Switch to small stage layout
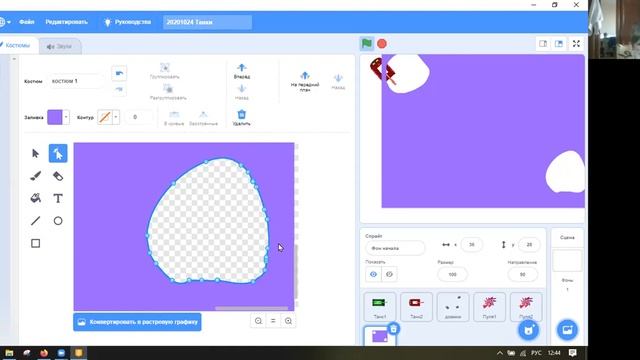 pos(543,44)
